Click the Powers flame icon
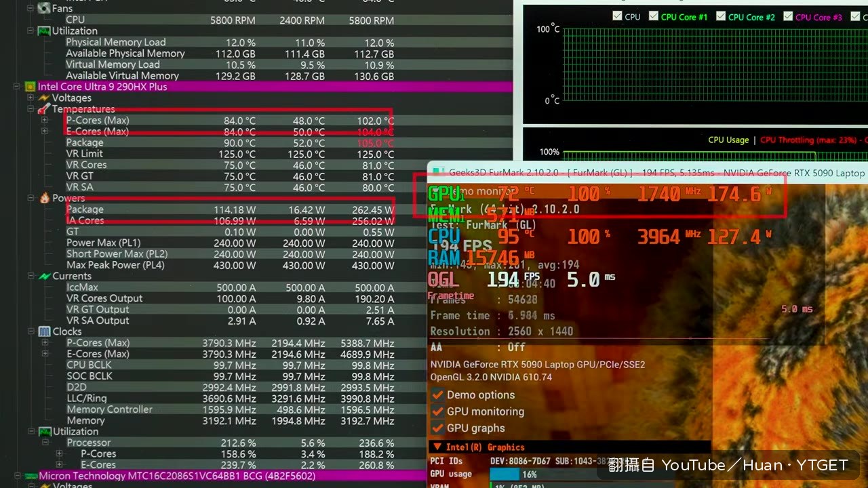Screen dimensions: 868x488 [x=44, y=198]
